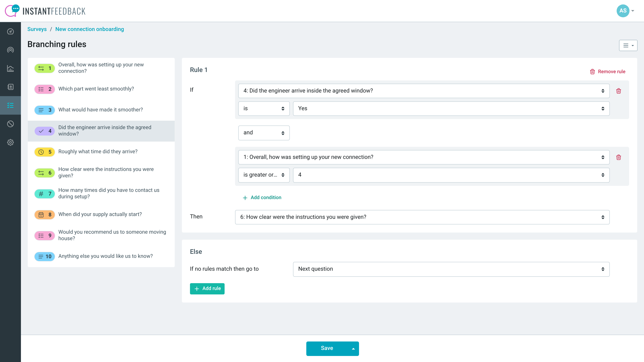Click the teal hash question 7 badge
Image resolution: width=644 pixels, height=362 pixels.
(44, 194)
